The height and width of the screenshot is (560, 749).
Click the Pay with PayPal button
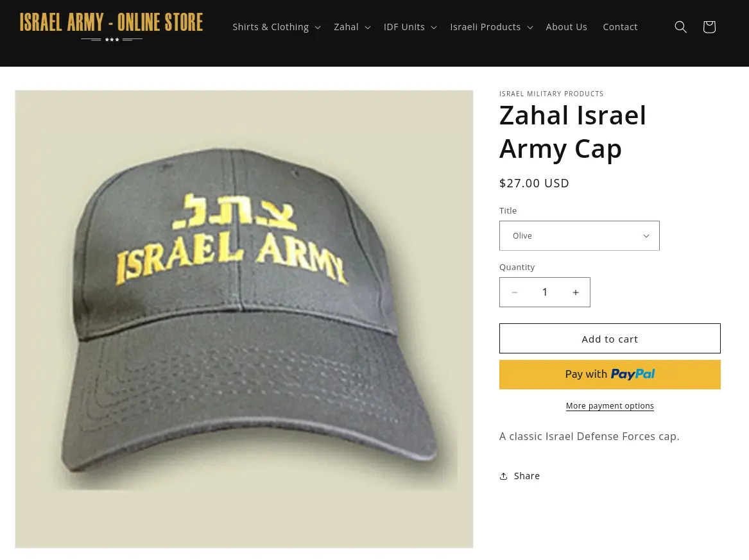click(x=610, y=375)
